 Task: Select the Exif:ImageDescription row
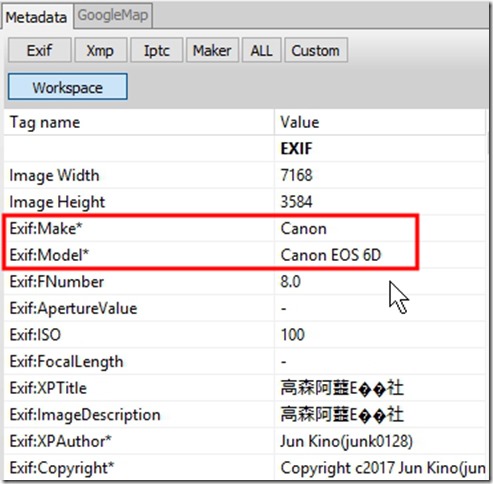point(245,415)
